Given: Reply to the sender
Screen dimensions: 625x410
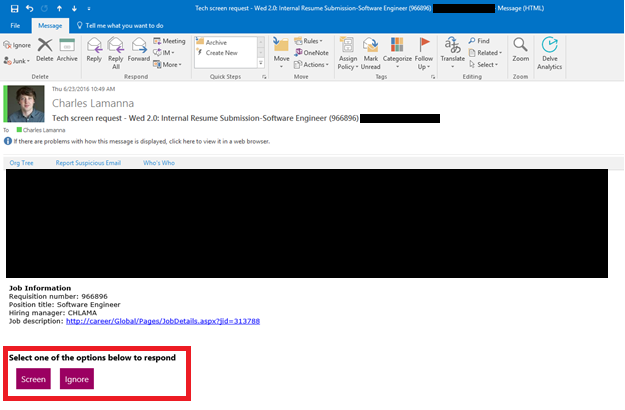Looking at the screenshot, I should coord(94,50).
